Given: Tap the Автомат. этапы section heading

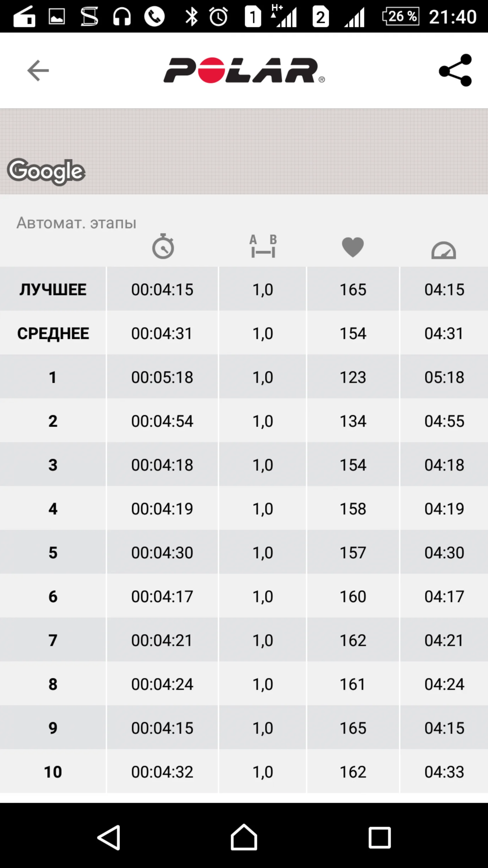Looking at the screenshot, I should [76, 223].
